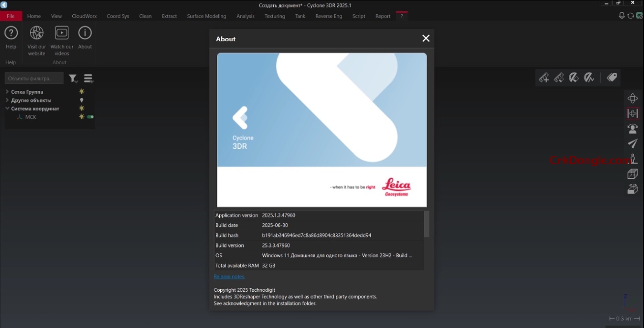Click the Release notes link
This screenshot has height=328, width=644.
(229, 276)
